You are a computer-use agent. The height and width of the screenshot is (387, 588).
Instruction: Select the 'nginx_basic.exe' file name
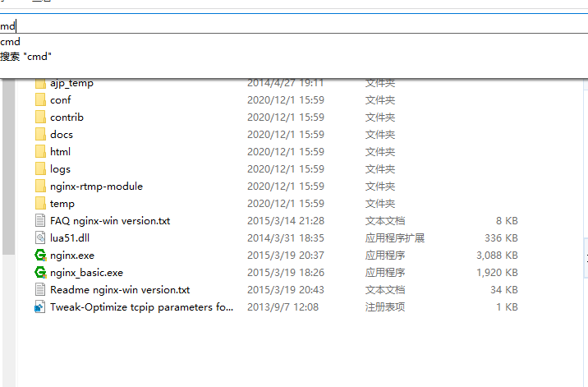tap(86, 273)
